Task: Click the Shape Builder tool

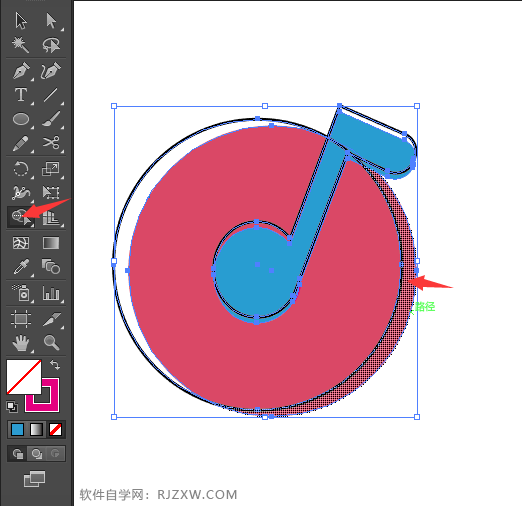Action: point(20,217)
